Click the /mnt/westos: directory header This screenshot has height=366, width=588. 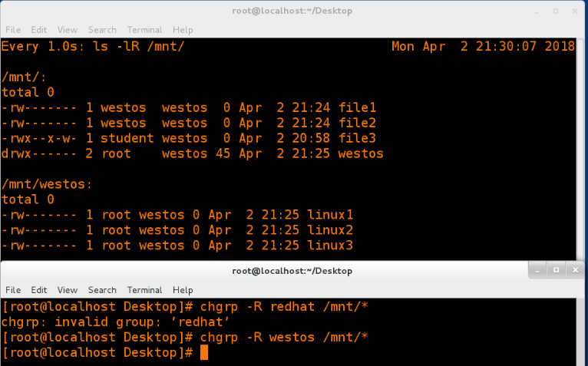[47, 184]
